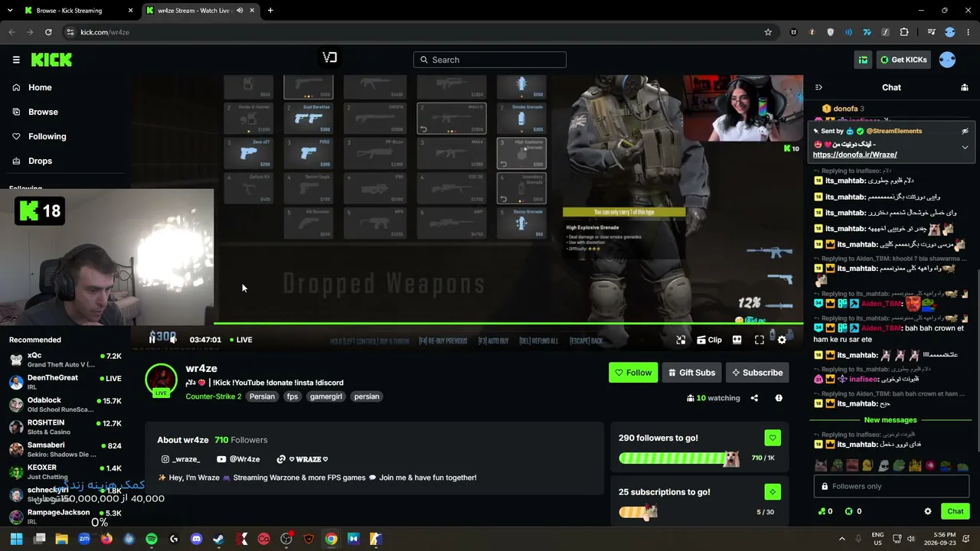Open Steam from the taskbar

[219, 539]
